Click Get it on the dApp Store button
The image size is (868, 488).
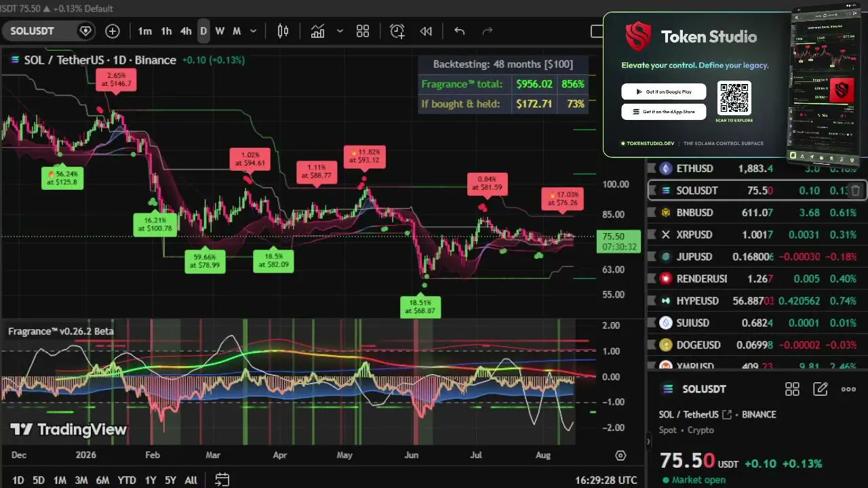pos(664,112)
